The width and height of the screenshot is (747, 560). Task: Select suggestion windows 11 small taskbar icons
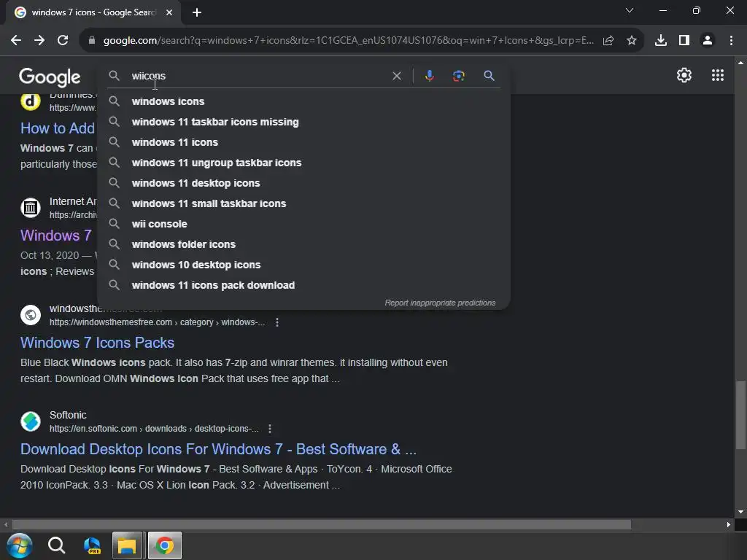coord(303,204)
